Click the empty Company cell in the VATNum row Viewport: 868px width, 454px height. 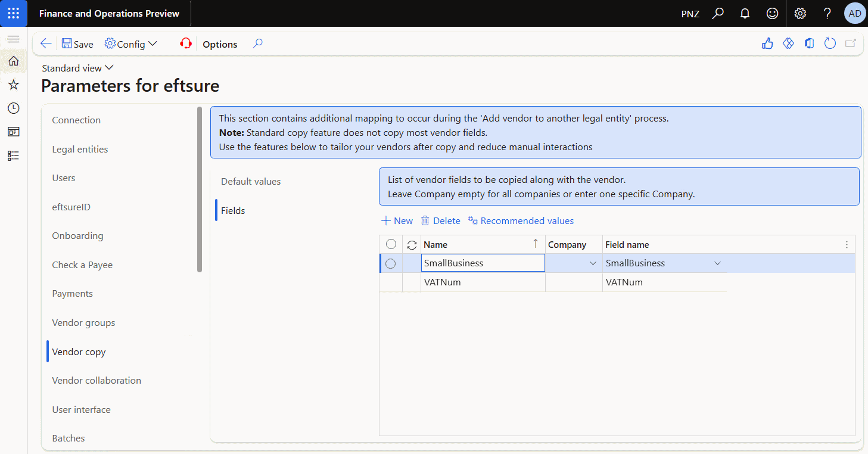click(x=574, y=282)
